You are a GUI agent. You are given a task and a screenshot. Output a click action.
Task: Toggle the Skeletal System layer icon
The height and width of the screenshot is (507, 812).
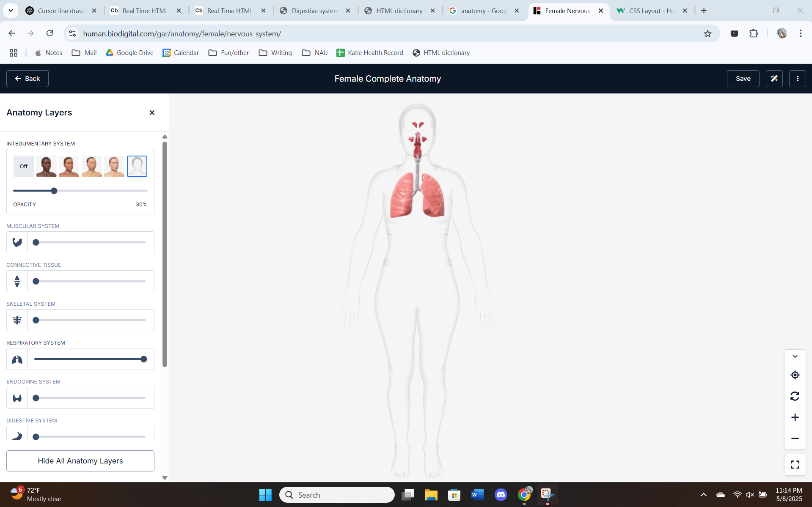pos(17,320)
